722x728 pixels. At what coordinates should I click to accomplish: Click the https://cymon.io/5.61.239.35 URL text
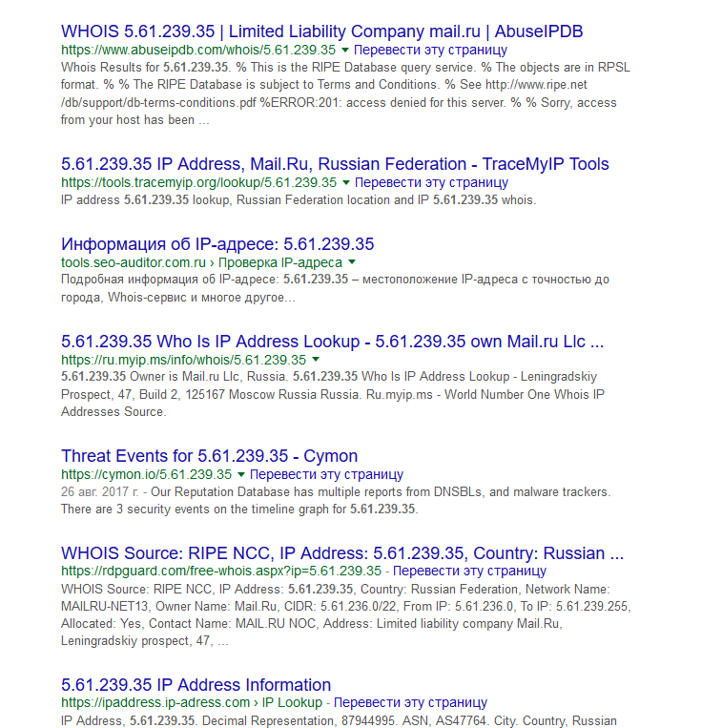click(x=146, y=474)
